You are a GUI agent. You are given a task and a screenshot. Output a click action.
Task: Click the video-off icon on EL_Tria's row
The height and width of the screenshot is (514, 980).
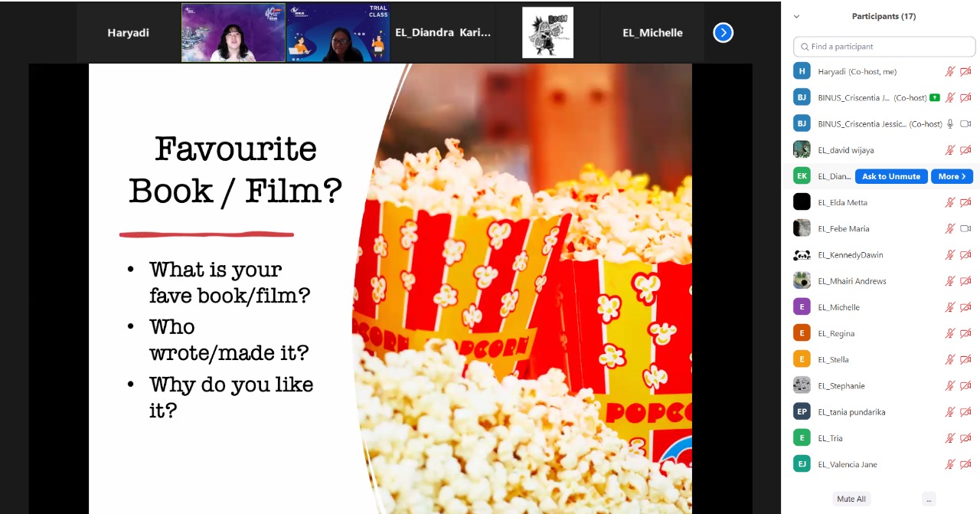(965, 438)
